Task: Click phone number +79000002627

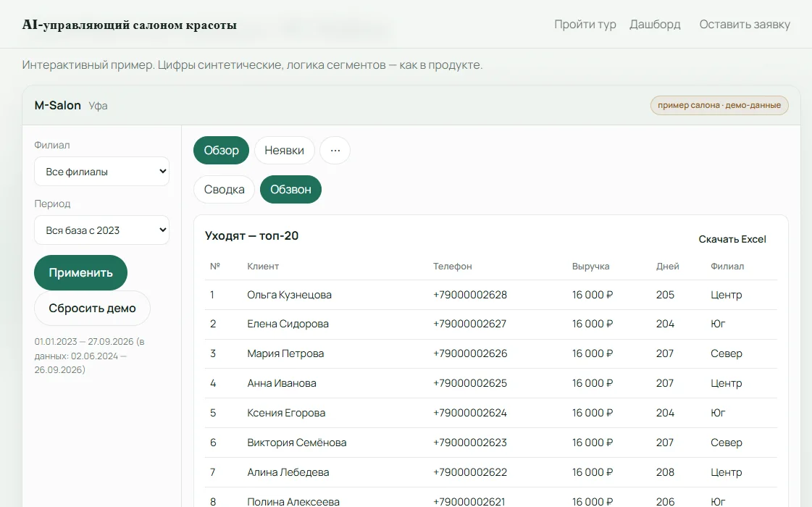Action: pos(470,324)
